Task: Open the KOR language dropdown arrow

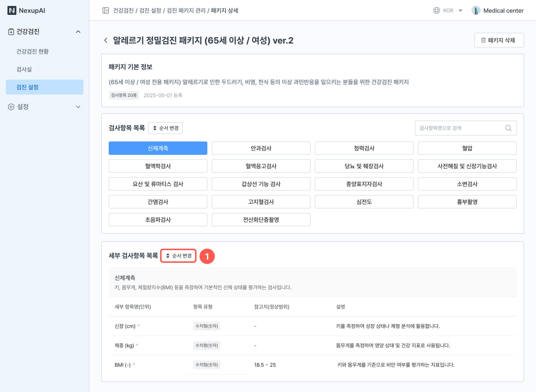Action: tap(460, 10)
